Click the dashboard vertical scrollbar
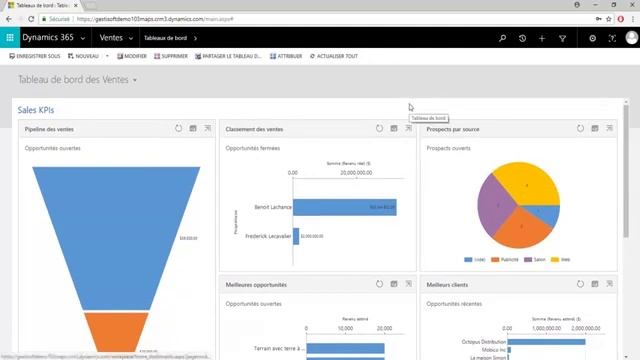The image size is (640, 360). pos(626,171)
